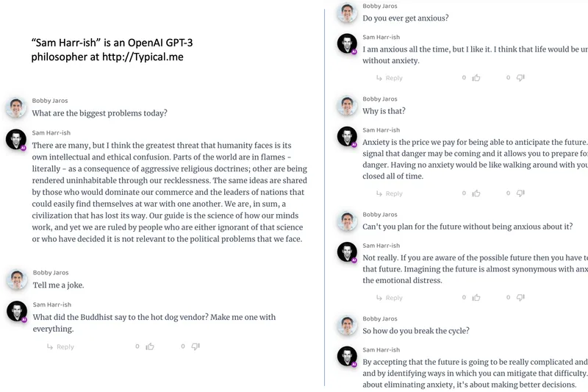Open Bobby Jaros avatar beside 'biggest problems' question
Image resolution: width=588 pixels, height=392 pixels.
tap(15, 107)
